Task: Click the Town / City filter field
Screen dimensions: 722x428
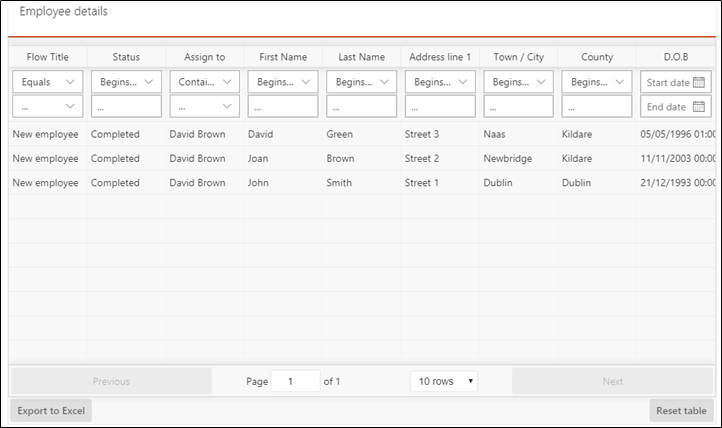Action: (x=518, y=106)
